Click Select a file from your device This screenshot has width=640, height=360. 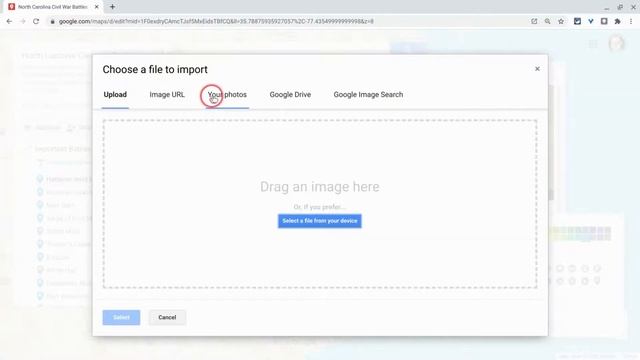click(x=320, y=221)
